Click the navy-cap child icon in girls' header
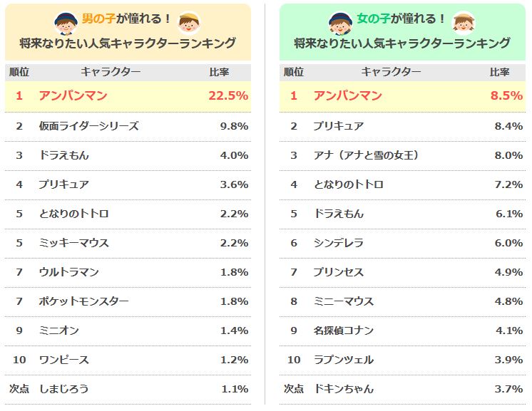Screen dimensions: 532x411 point(339,23)
